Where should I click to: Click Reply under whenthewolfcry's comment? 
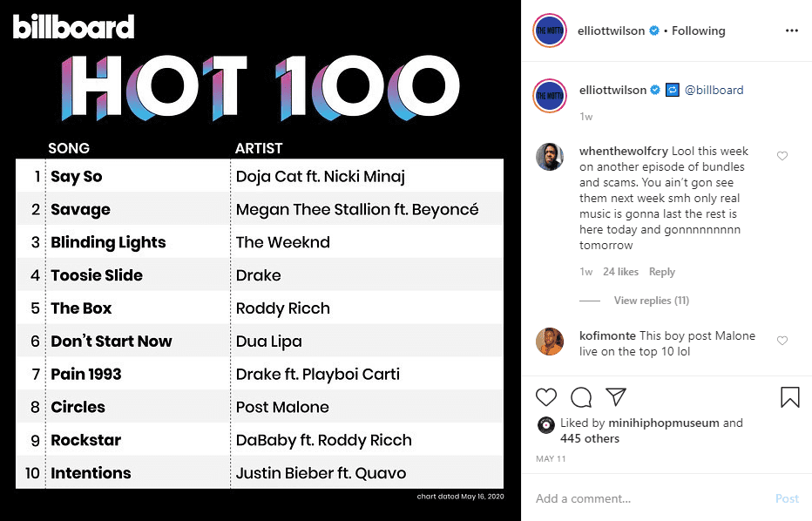662,272
